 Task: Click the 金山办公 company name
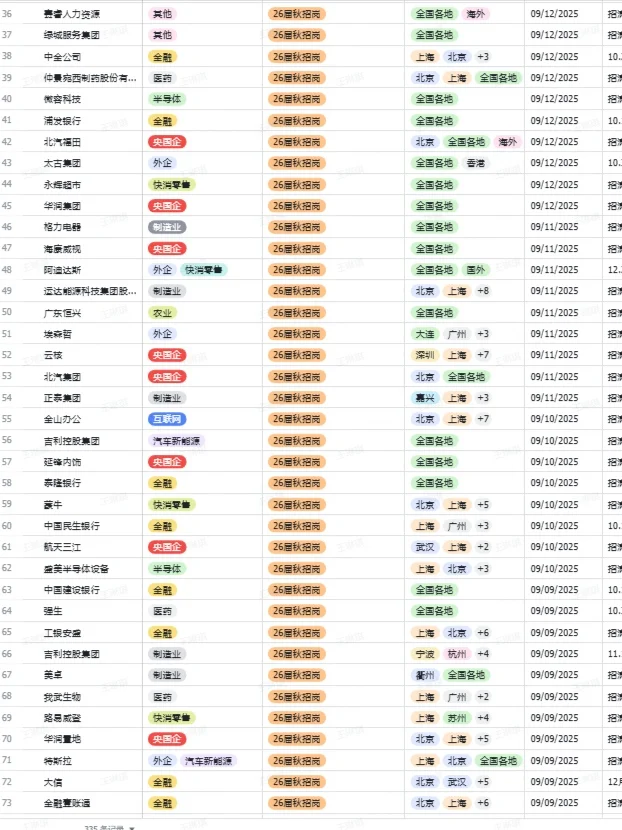click(62, 419)
